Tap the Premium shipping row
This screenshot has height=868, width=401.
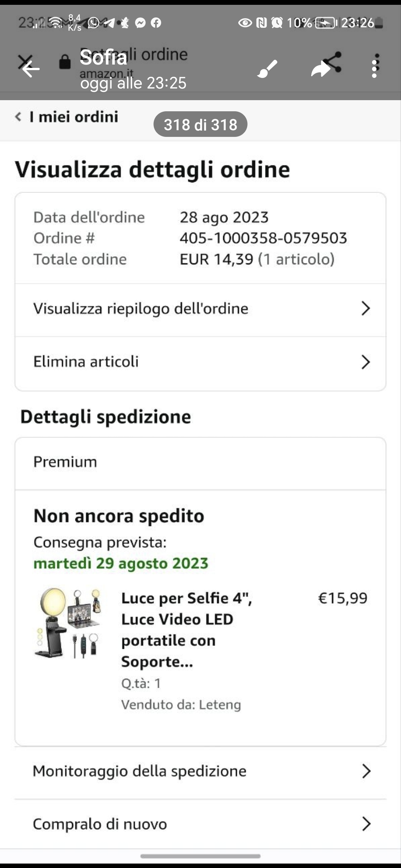coord(200,462)
